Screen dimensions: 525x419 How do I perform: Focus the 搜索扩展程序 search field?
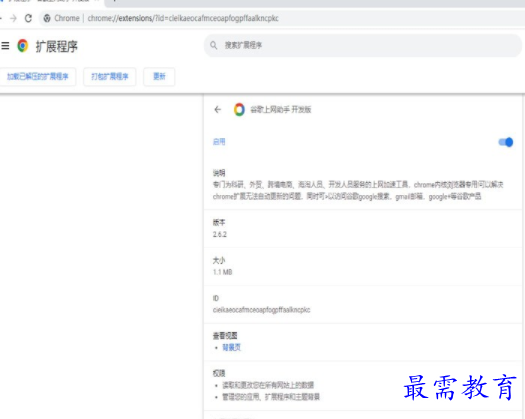coord(363,45)
